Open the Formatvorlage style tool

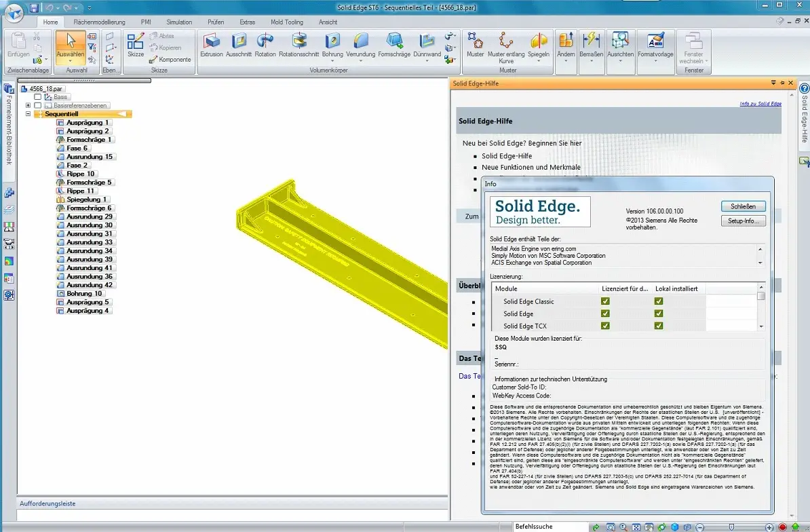tap(655, 47)
